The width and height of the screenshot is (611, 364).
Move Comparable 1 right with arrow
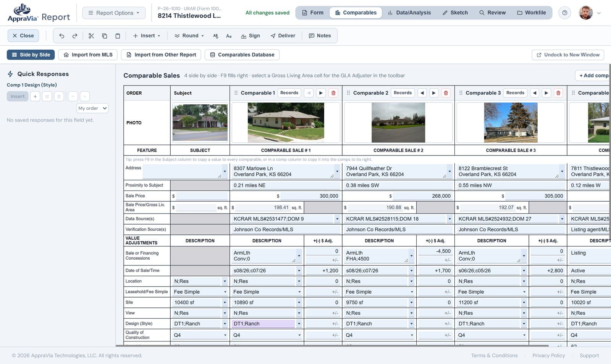(321, 93)
